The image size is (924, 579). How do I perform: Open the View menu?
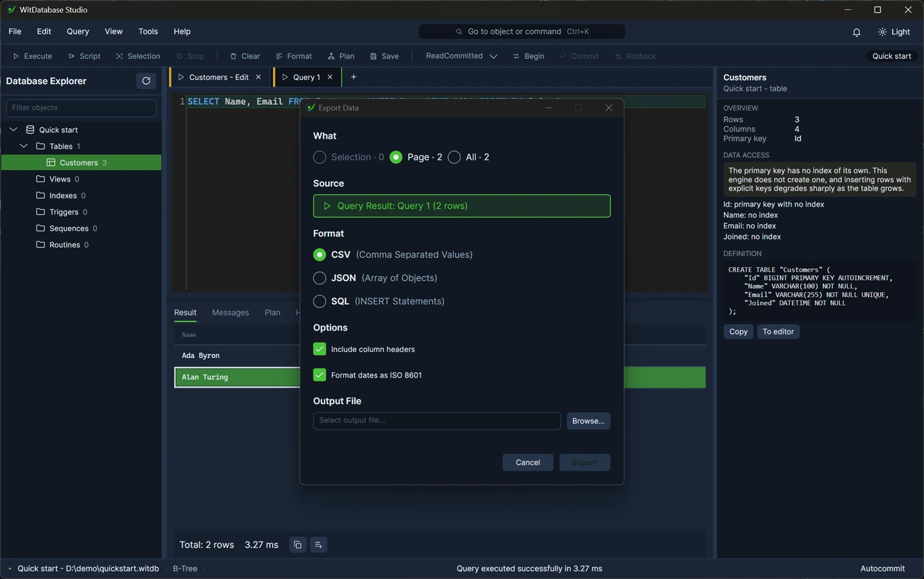[x=114, y=31]
